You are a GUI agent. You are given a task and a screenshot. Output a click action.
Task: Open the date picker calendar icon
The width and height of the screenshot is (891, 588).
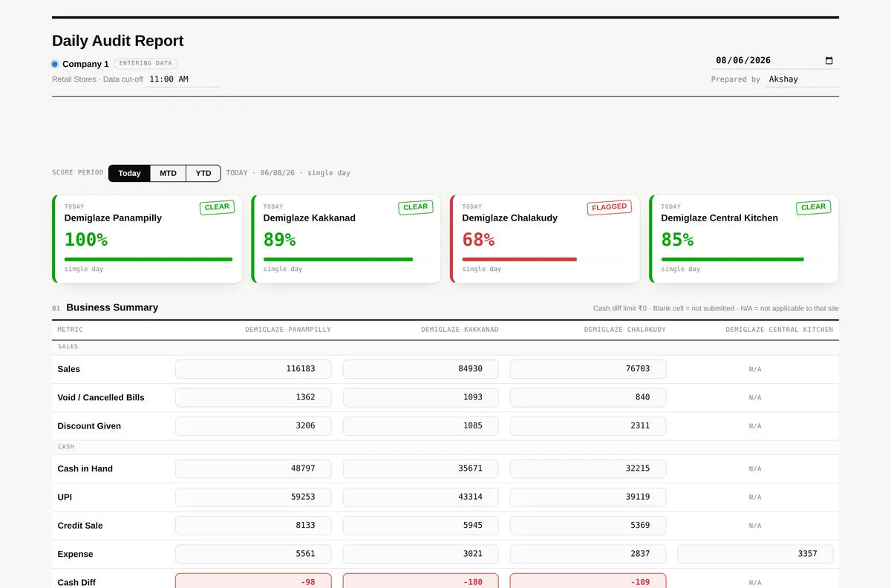click(x=829, y=61)
